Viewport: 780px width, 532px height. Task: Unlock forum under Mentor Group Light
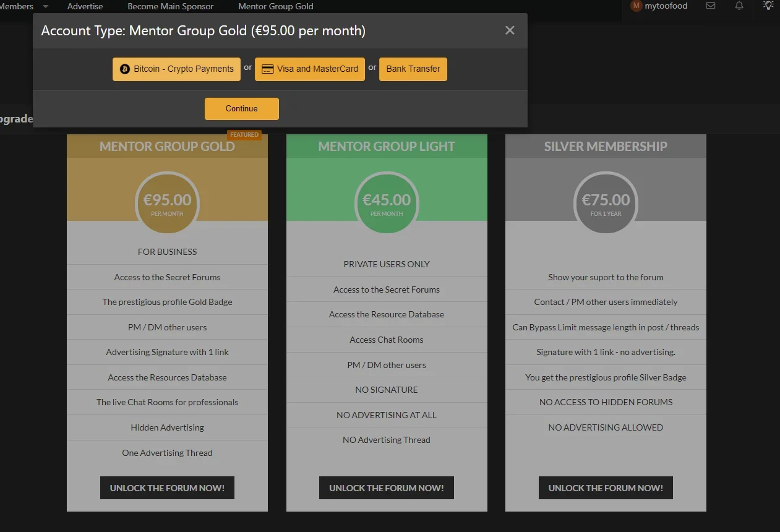(x=387, y=487)
